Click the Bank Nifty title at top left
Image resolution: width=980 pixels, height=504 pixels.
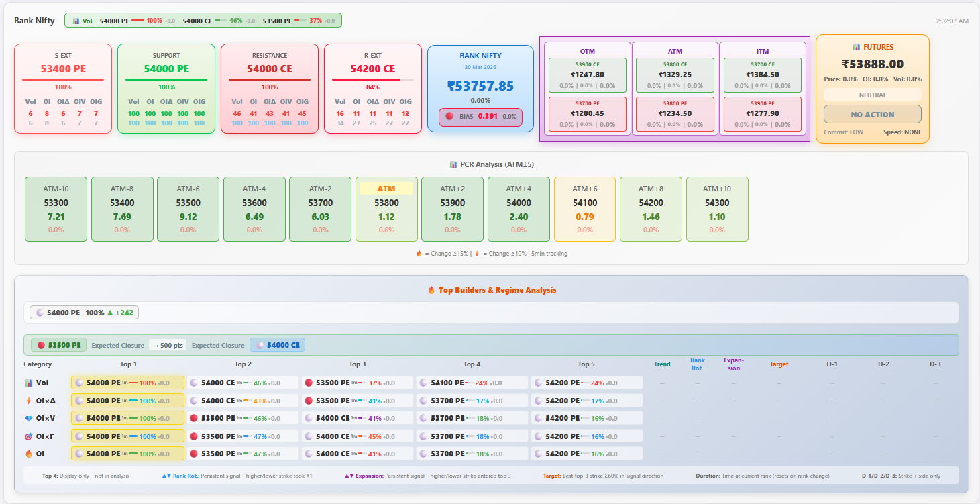[x=34, y=21]
